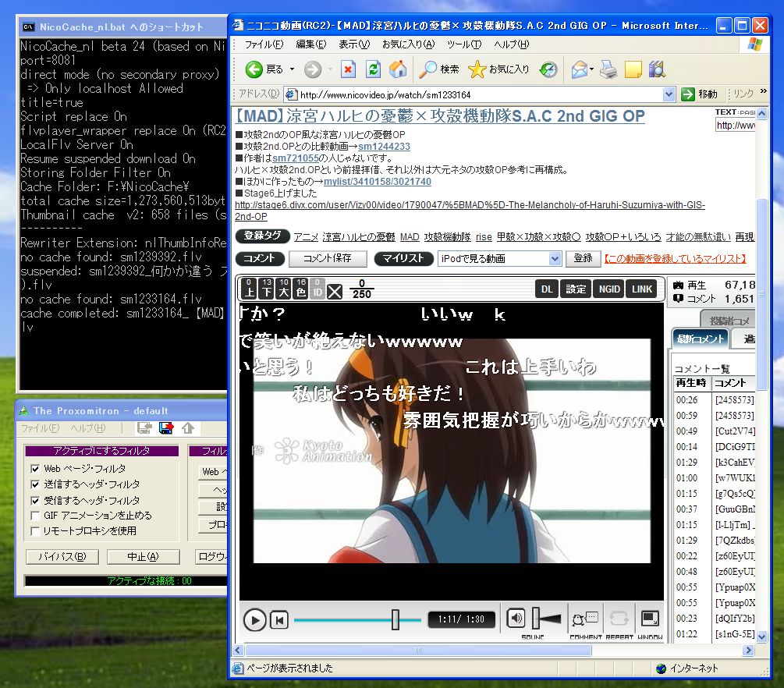Expand the address bar URL dropdown

point(669,94)
